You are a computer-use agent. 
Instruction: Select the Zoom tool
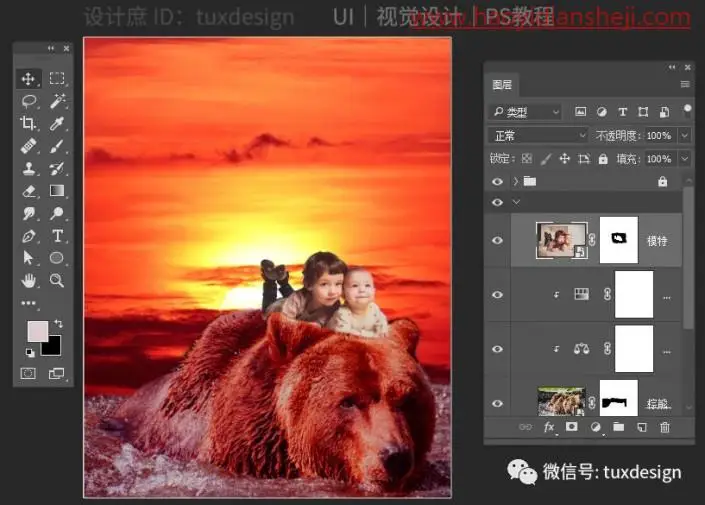57,280
